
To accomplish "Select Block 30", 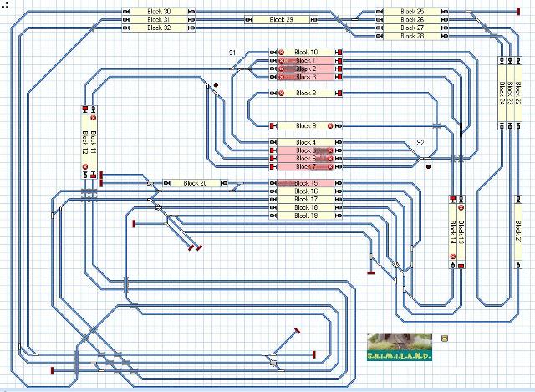I will (x=159, y=11).
